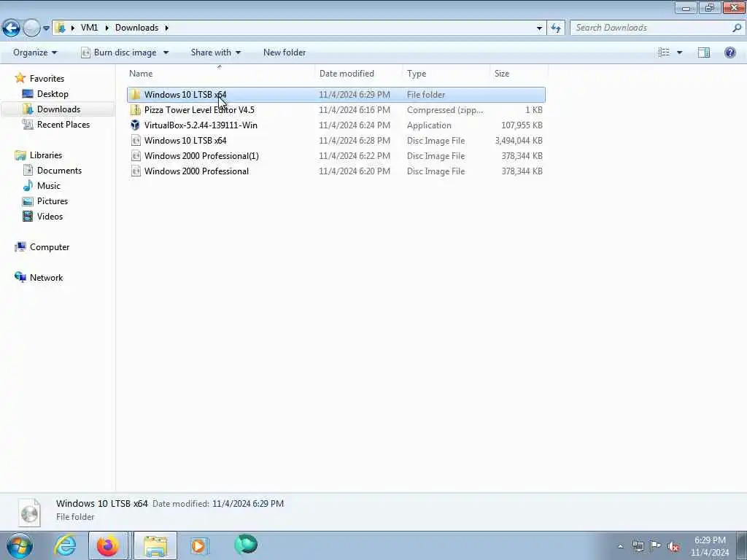Viewport: 747px width, 560px height.
Task: Open the Burn disc image dropdown arrow
Action: (166, 52)
